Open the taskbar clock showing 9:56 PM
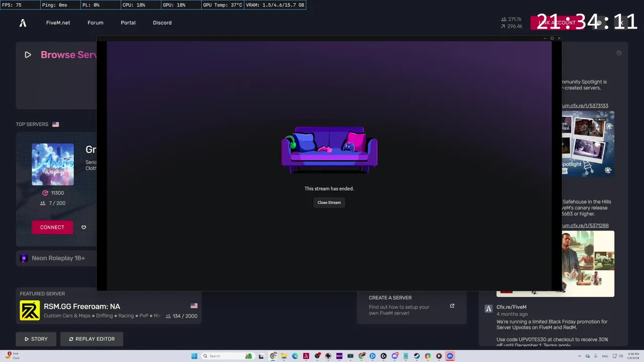The width and height of the screenshot is (644, 362). 633,356
